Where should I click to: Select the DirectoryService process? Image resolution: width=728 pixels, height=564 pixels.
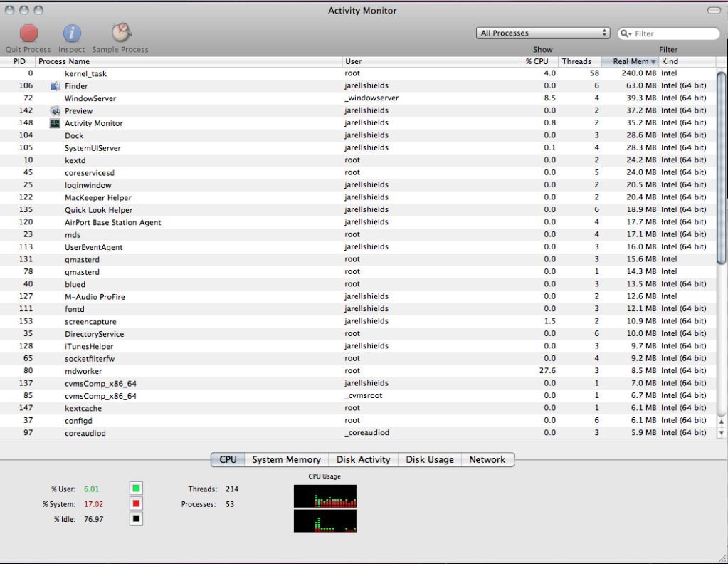click(358, 333)
